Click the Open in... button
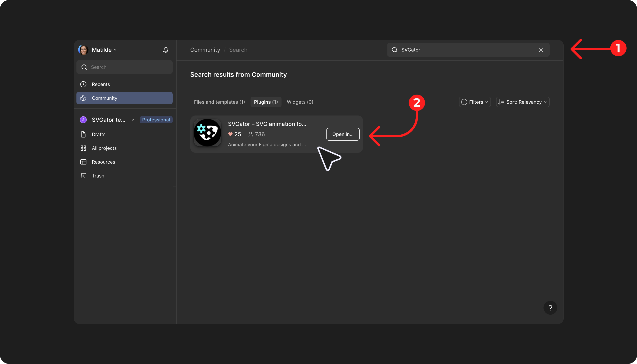The width and height of the screenshot is (637, 364). coord(342,134)
